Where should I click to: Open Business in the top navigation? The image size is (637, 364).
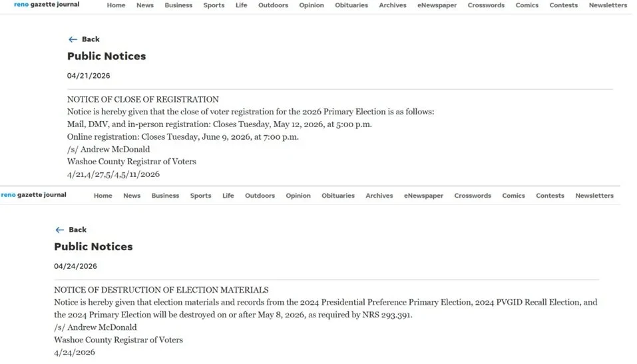pyautogui.click(x=178, y=5)
